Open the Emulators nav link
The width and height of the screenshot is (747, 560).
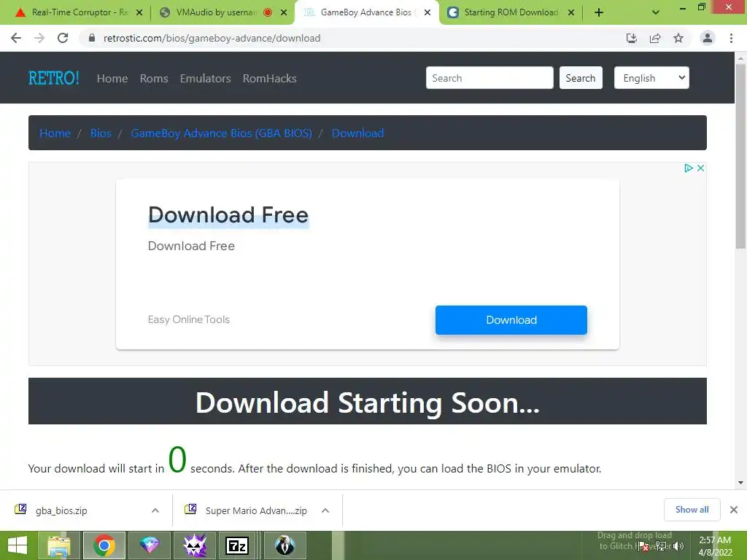205,79
